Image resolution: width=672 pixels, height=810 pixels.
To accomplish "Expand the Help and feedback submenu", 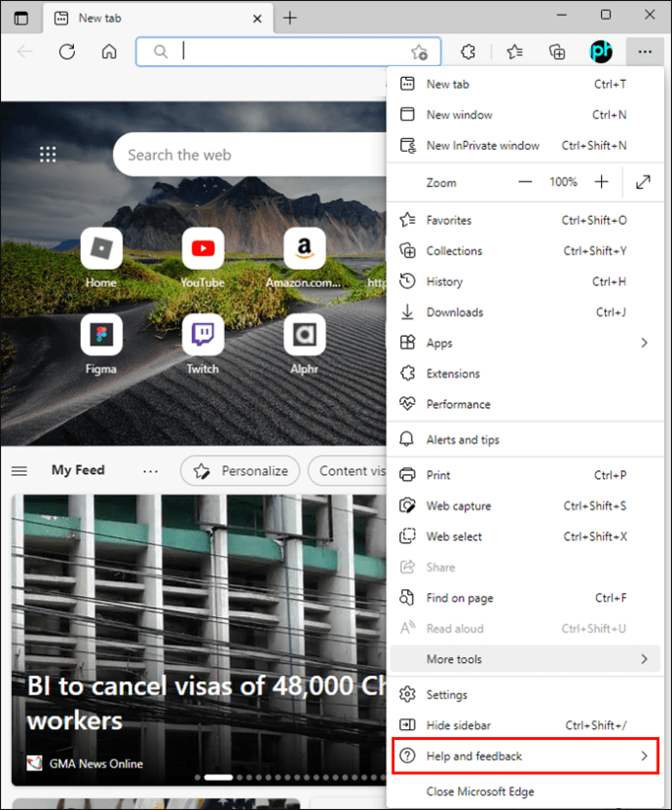I will point(525,755).
